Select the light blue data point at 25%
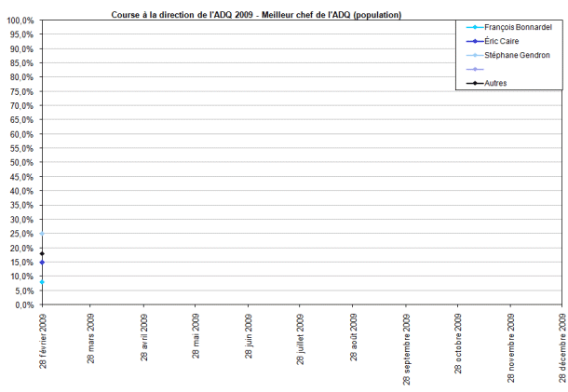The width and height of the screenshot is (568, 392). click(x=42, y=234)
